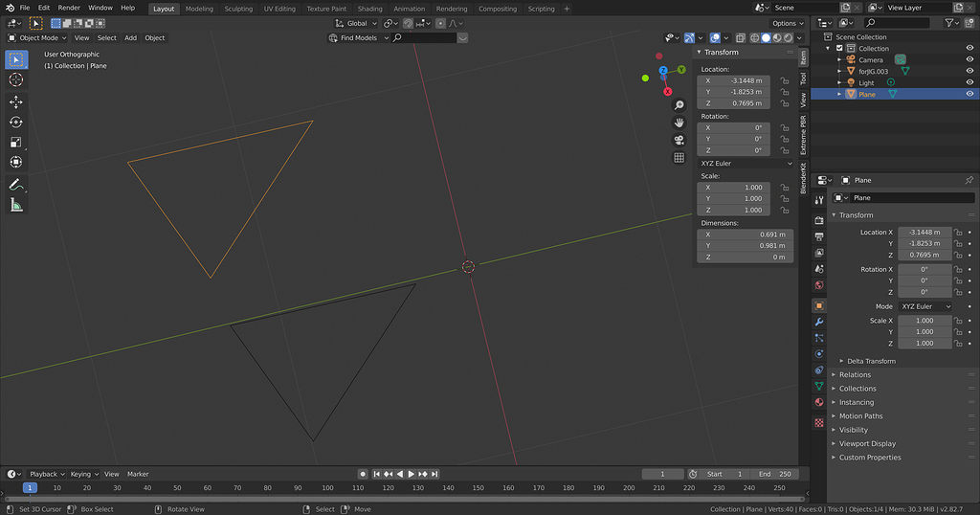Open Material properties tab
Screen dimensions: 980x515
coord(819,402)
